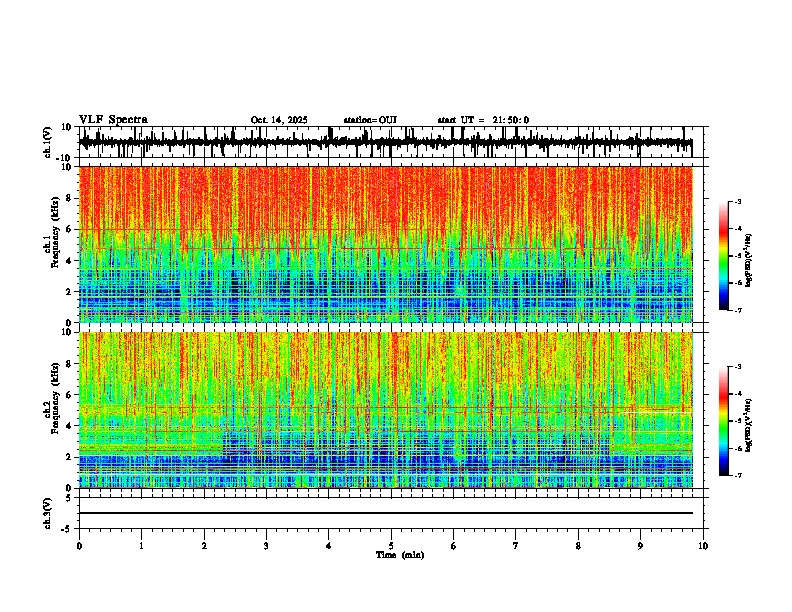Click time axis tick label "5"
The width and height of the screenshot is (792, 612).
pos(391,546)
